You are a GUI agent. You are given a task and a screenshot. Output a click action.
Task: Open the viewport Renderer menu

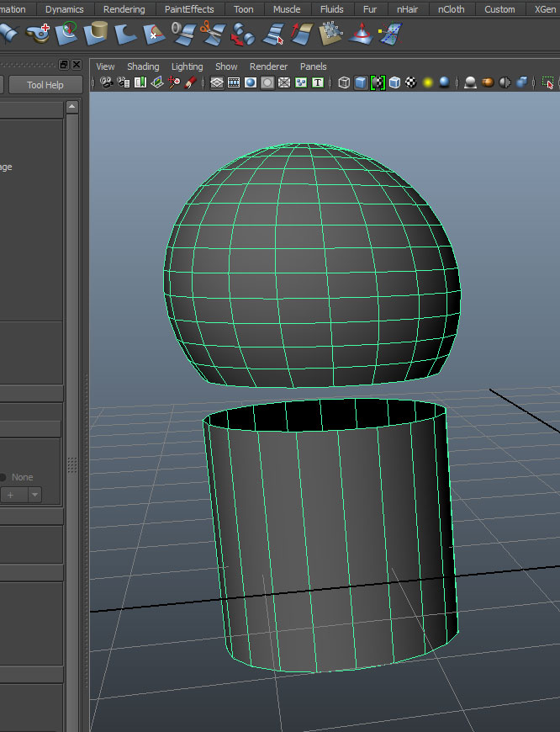coord(268,66)
